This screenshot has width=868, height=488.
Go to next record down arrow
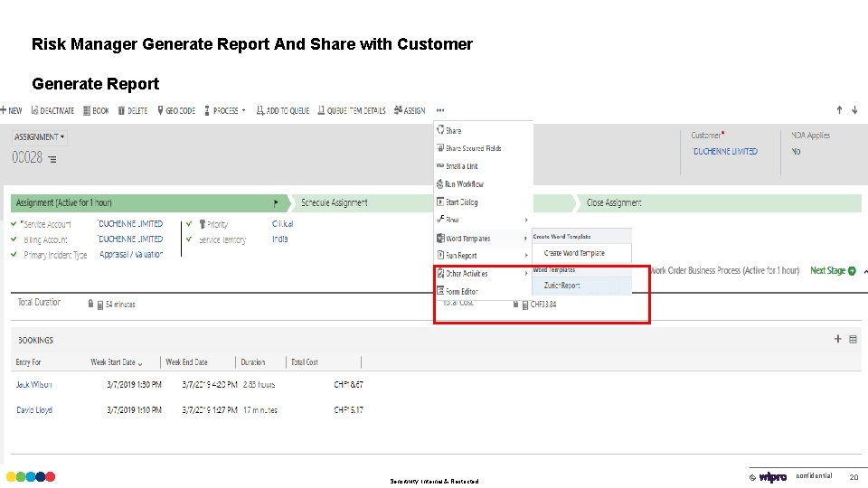854,110
